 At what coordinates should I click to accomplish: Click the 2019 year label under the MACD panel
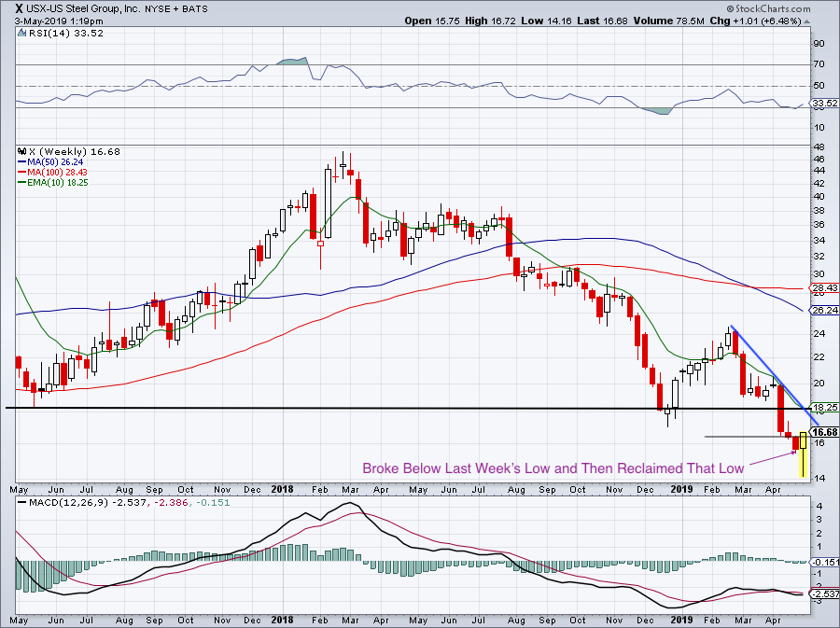(x=681, y=620)
